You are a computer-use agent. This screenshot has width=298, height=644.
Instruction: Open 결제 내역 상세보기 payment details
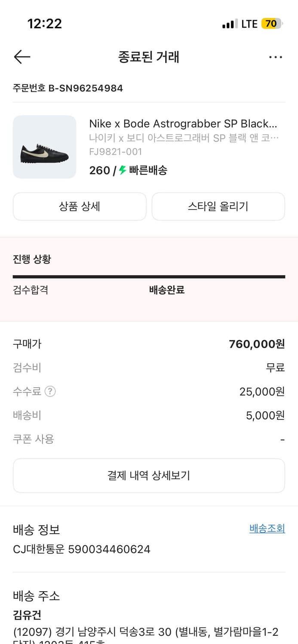click(x=149, y=475)
